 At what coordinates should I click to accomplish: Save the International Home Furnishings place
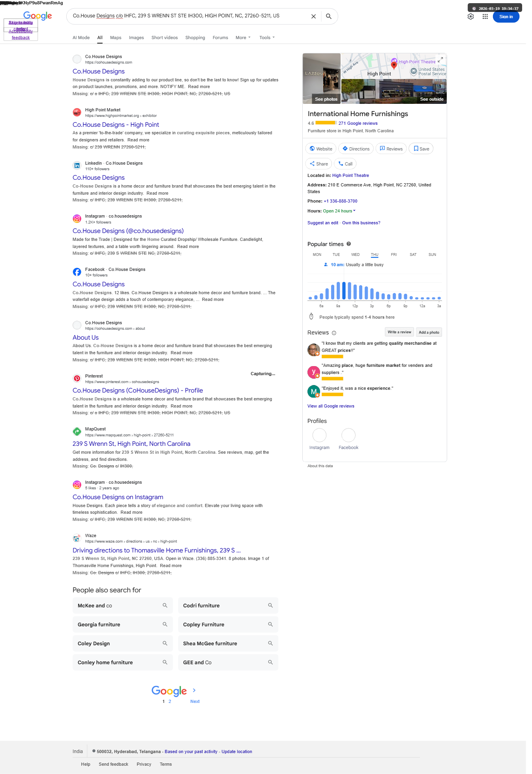421,149
